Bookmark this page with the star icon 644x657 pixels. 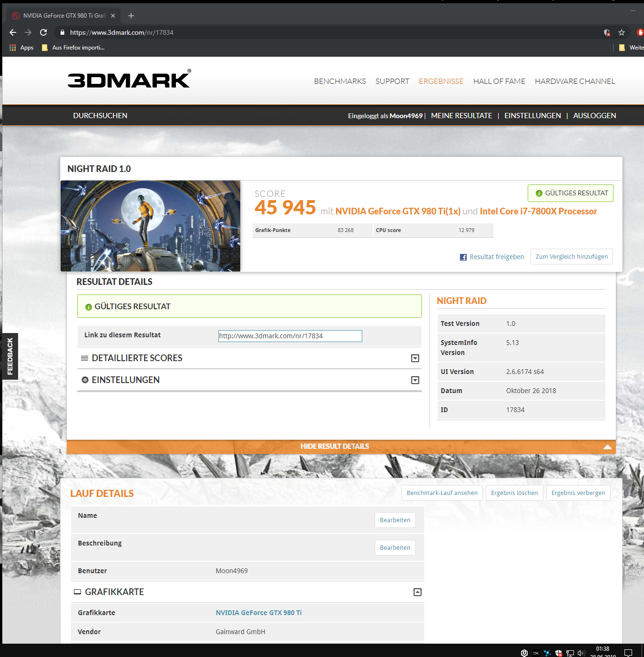point(622,32)
